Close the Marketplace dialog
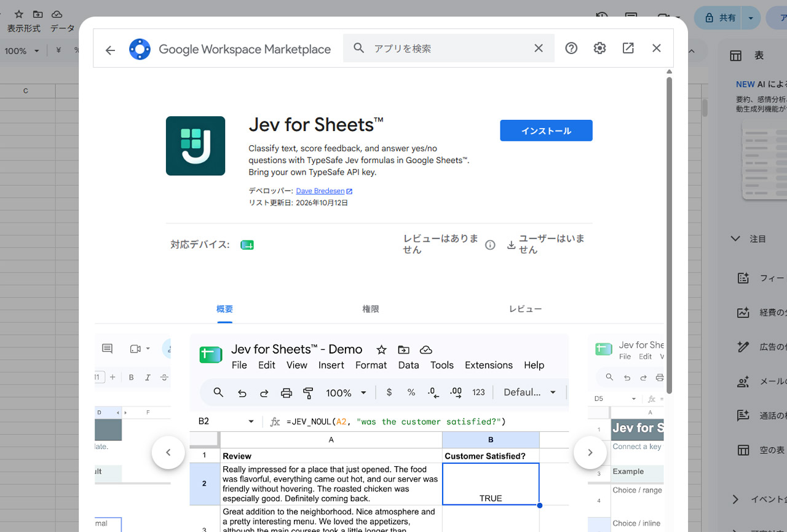Image resolution: width=787 pixels, height=532 pixels. click(x=657, y=48)
